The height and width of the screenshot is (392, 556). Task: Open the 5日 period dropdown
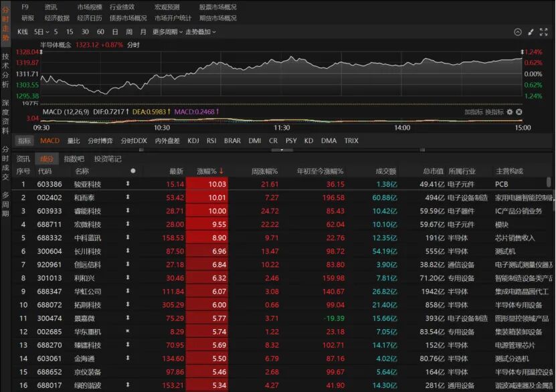click(x=41, y=31)
